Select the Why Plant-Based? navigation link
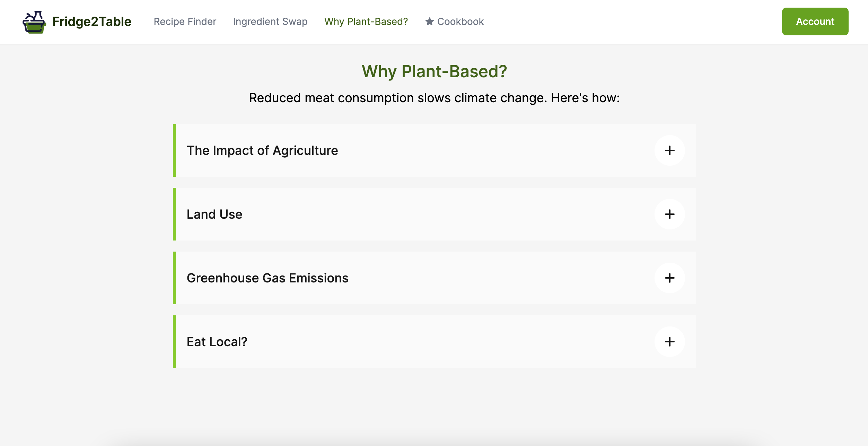This screenshot has height=446, width=868. click(366, 21)
